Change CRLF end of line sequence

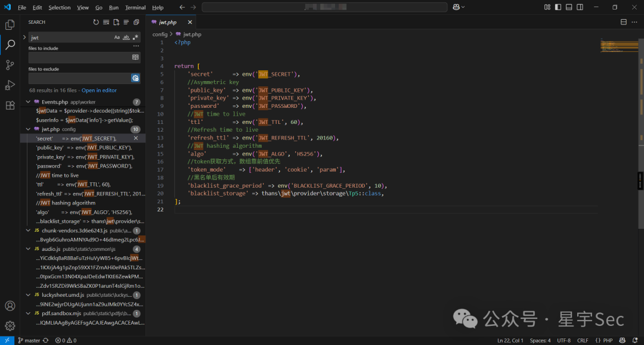pyautogui.click(x=583, y=340)
